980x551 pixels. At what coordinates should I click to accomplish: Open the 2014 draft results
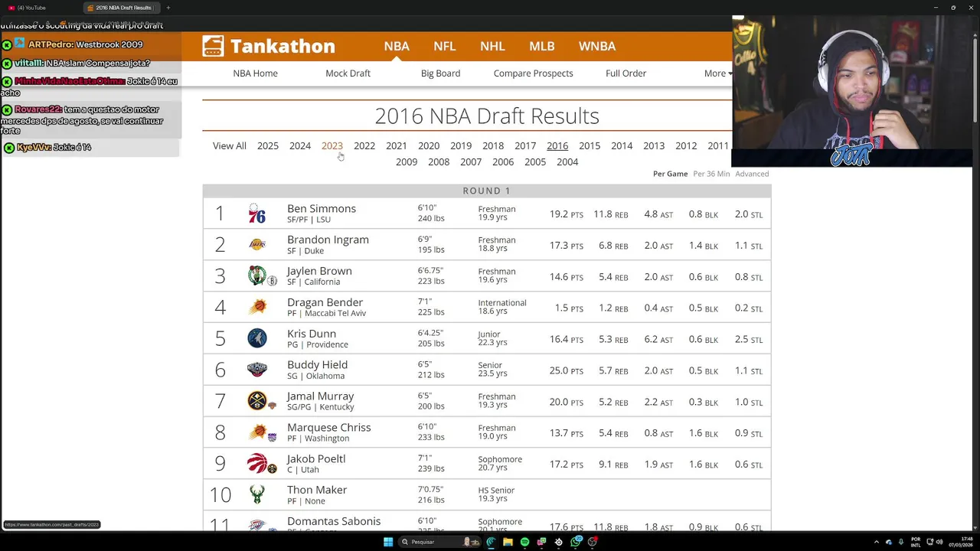pos(622,146)
